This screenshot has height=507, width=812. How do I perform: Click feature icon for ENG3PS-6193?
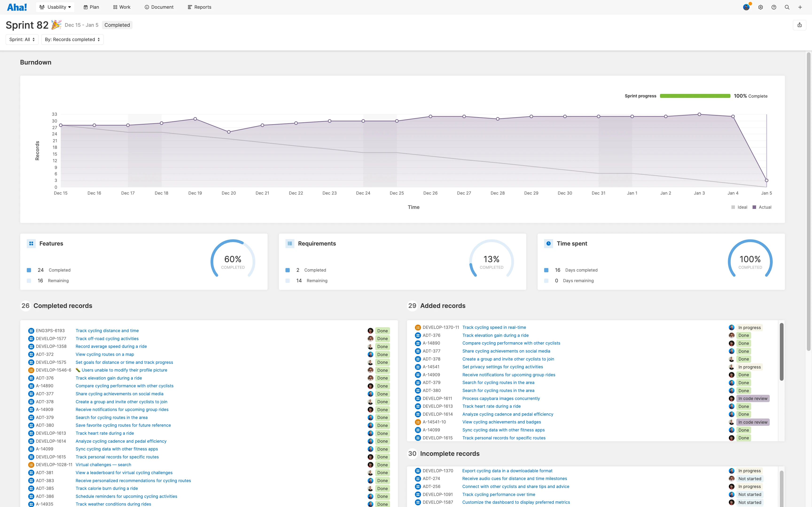coord(31,331)
